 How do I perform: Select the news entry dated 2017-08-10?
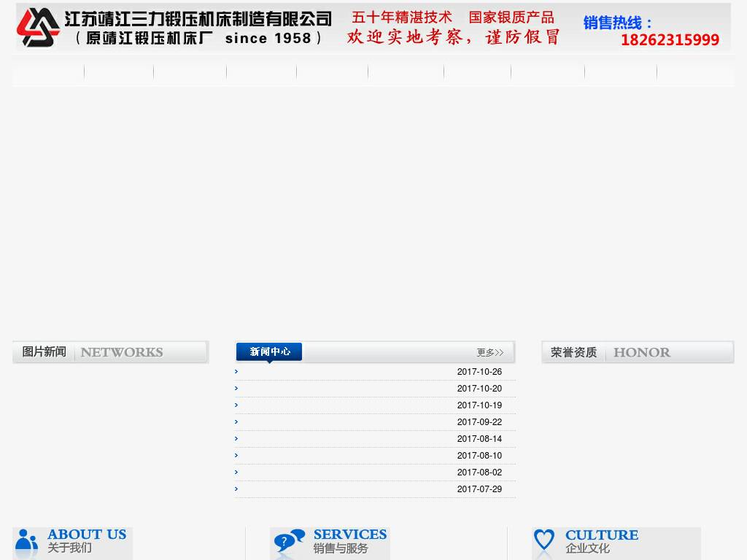pyautogui.click(x=375, y=455)
